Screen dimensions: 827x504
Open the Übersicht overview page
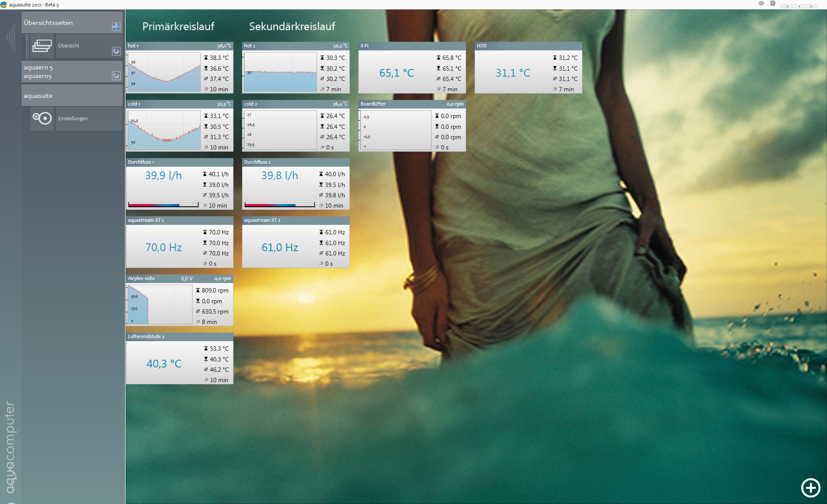(x=82, y=46)
